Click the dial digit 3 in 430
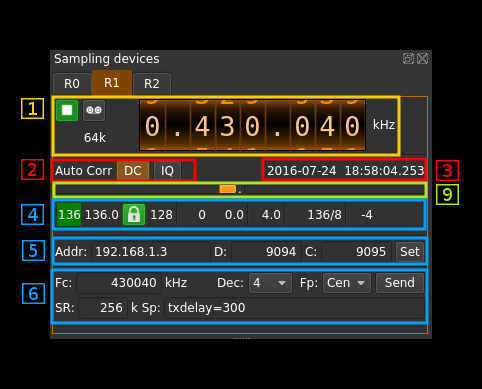 click(x=227, y=126)
